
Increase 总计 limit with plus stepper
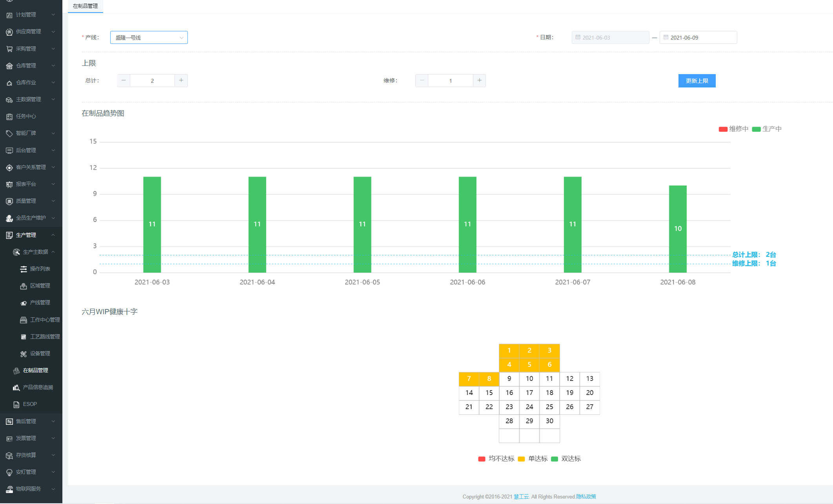[x=181, y=80]
